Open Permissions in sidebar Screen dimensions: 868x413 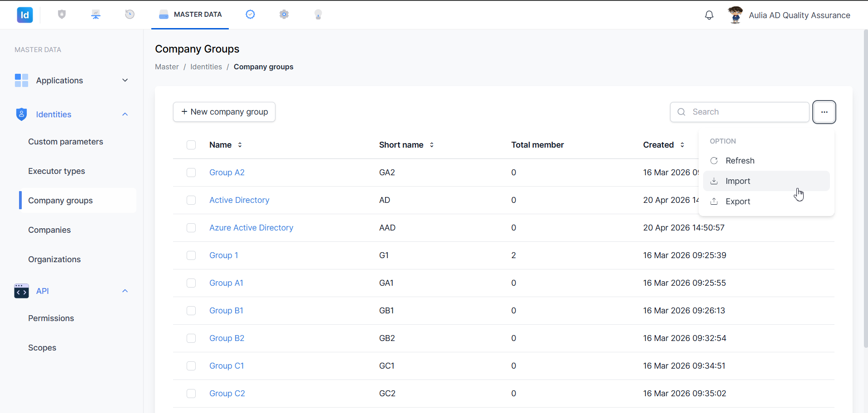51,318
